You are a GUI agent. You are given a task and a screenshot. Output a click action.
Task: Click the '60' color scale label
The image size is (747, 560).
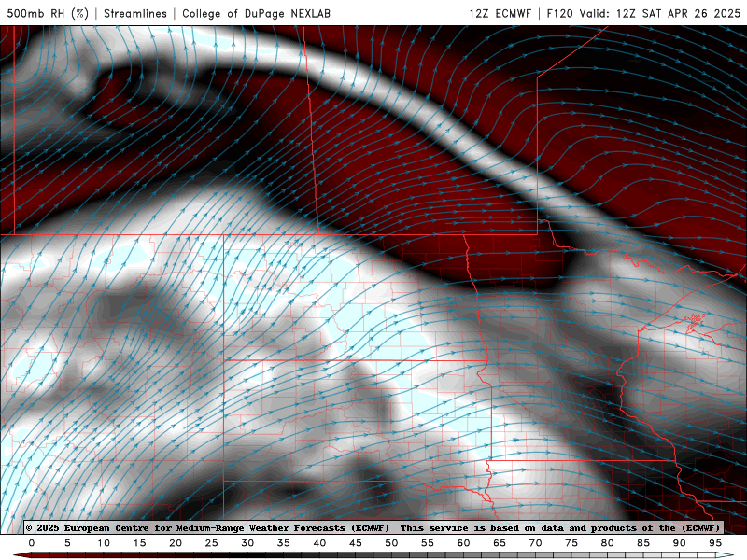click(463, 543)
